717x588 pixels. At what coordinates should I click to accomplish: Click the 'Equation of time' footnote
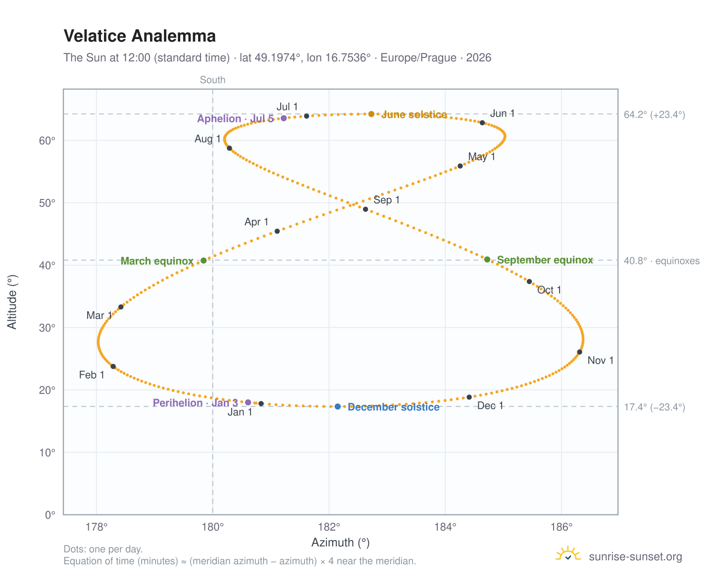click(240, 561)
